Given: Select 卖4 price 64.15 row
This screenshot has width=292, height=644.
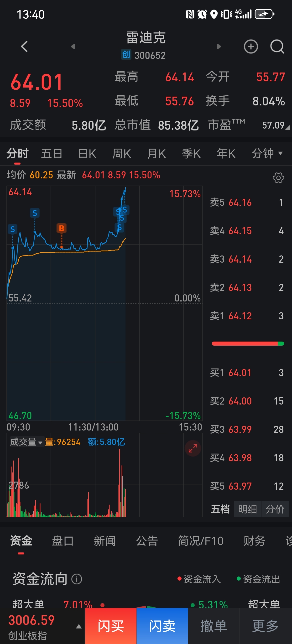Looking at the screenshot, I should (247, 230).
